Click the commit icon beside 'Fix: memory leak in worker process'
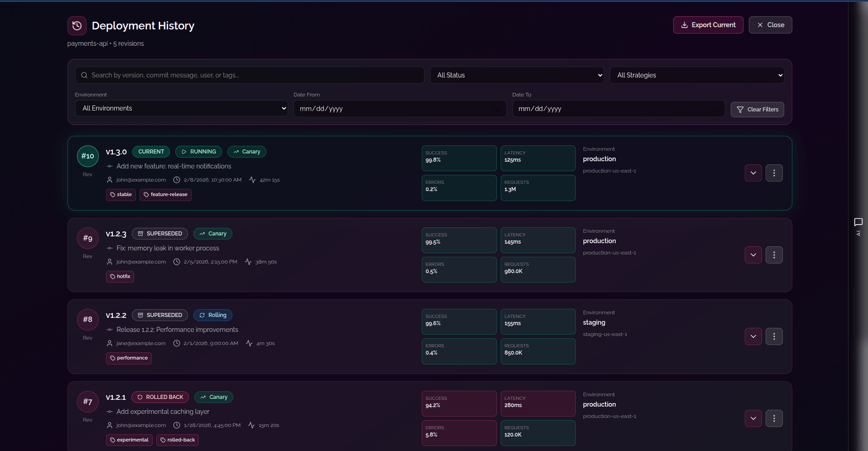 109,248
